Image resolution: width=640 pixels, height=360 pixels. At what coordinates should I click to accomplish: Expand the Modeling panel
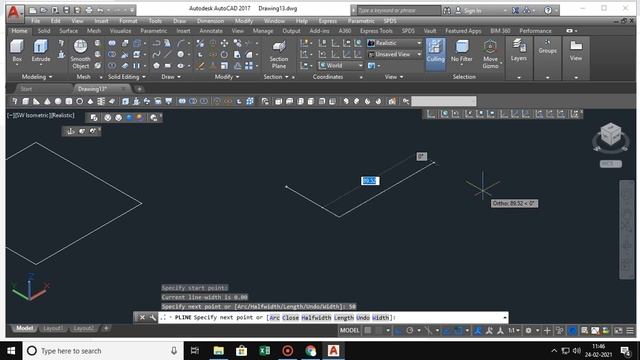pos(37,77)
